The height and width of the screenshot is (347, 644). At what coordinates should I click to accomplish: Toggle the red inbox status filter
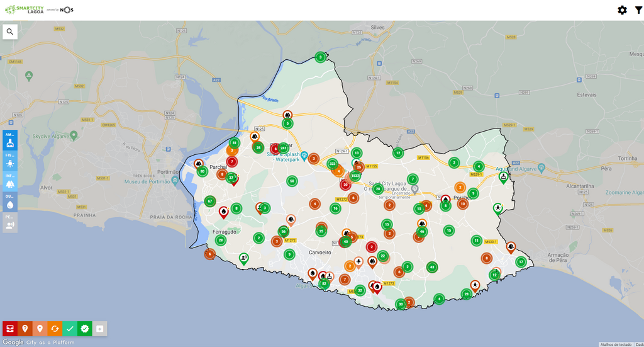point(10,328)
